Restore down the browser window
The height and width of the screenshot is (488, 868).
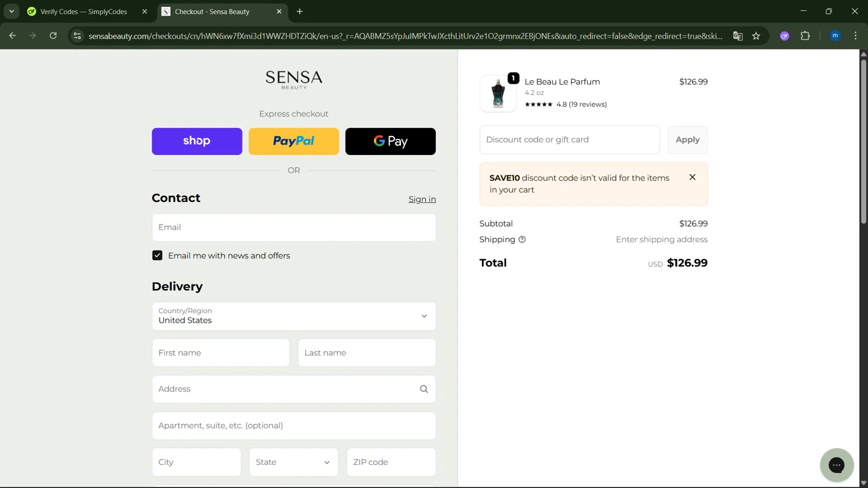[x=829, y=11]
